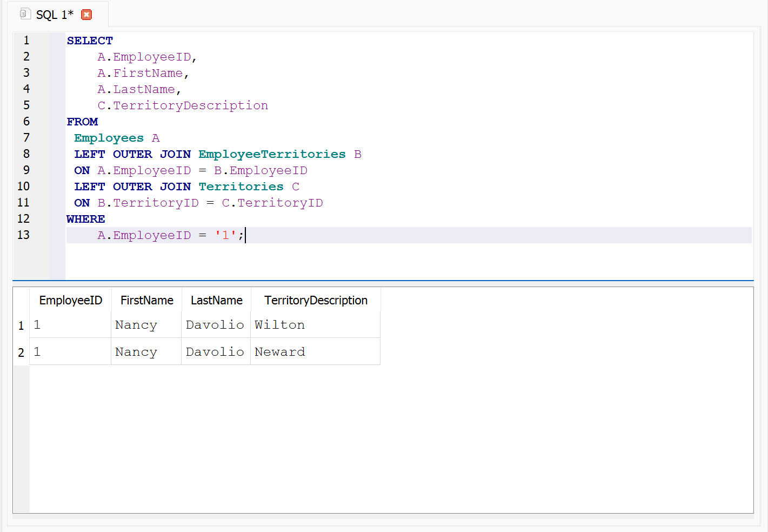Click the EmployeeTerritories table name in query

click(272, 155)
